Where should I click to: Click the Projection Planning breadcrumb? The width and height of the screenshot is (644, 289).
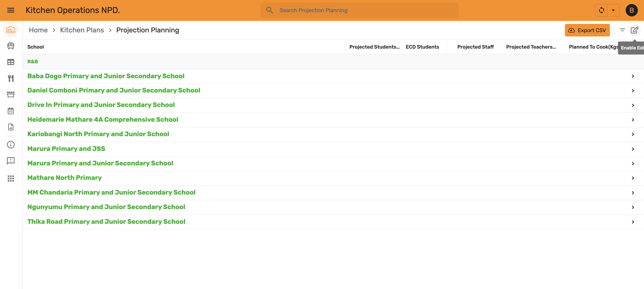click(x=147, y=30)
